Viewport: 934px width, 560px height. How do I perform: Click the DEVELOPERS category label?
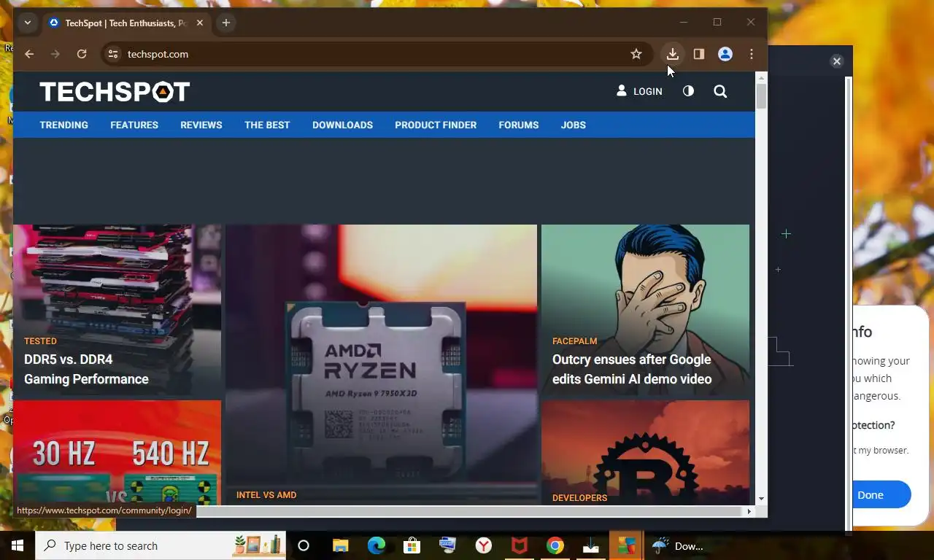click(x=579, y=498)
